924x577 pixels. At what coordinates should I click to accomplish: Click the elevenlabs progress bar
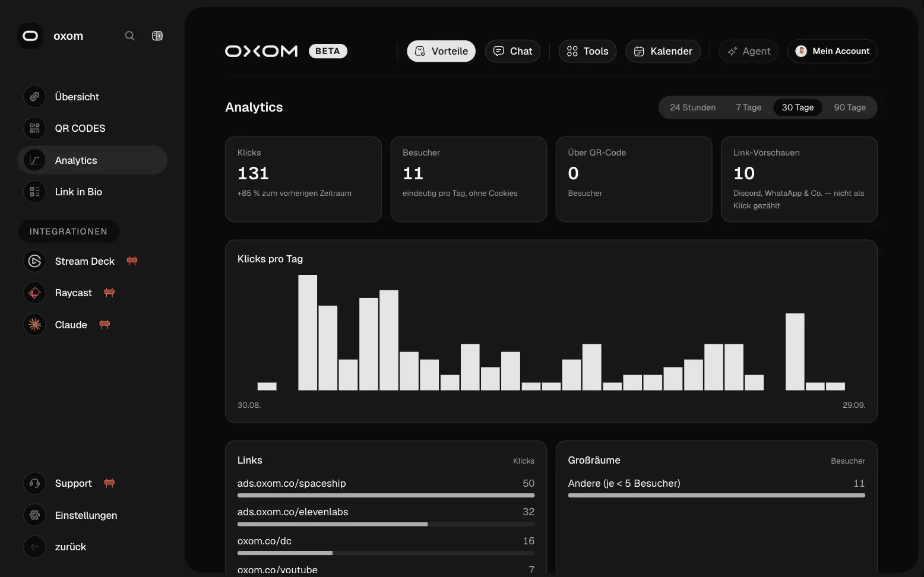pyautogui.click(x=386, y=524)
